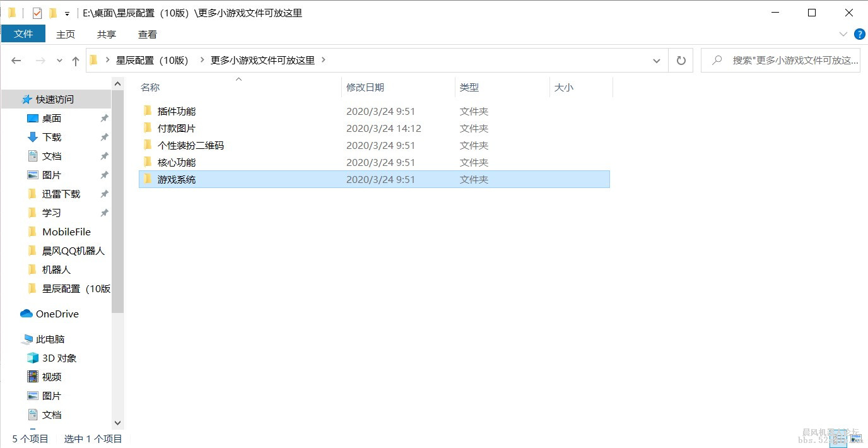Open the 下载 folder in the sidebar
Viewport: 868px width, 448px height.
51,137
